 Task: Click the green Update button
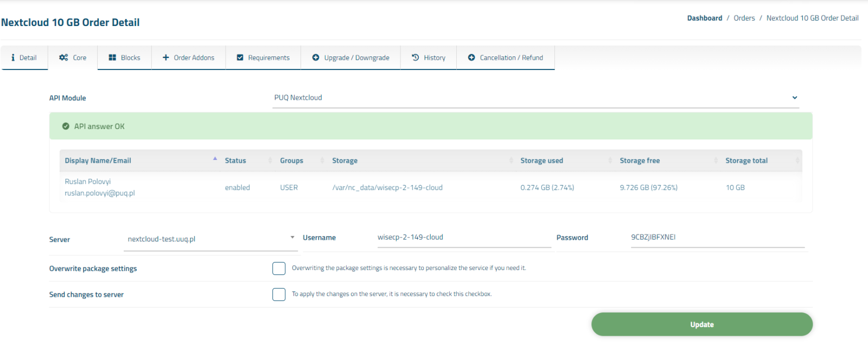(x=702, y=324)
